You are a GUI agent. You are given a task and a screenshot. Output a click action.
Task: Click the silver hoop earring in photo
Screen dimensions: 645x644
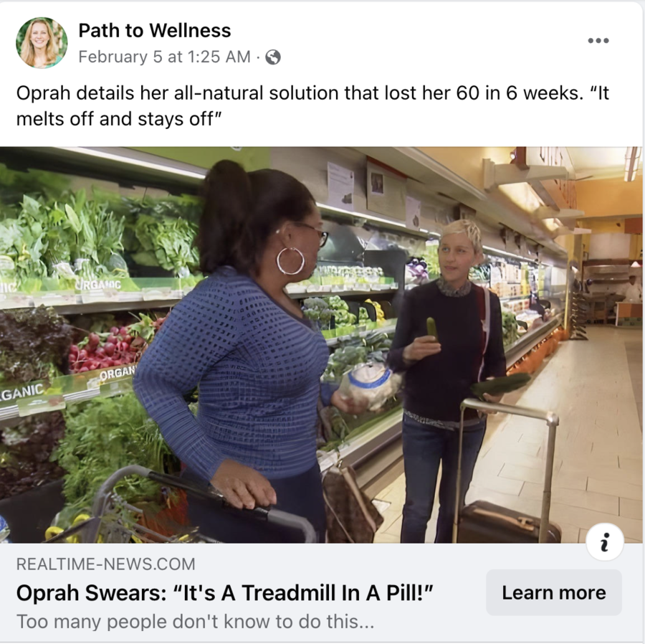[290, 260]
